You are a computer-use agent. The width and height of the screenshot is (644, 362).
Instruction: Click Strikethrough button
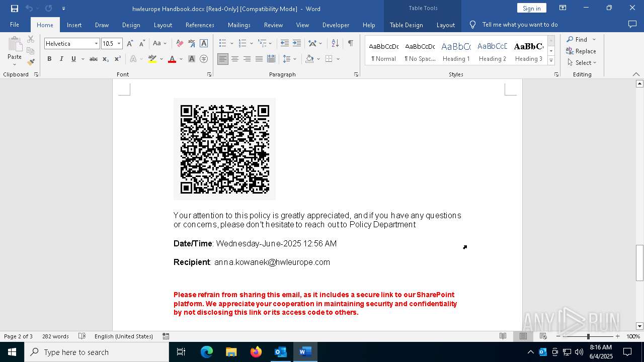click(x=94, y=59)
